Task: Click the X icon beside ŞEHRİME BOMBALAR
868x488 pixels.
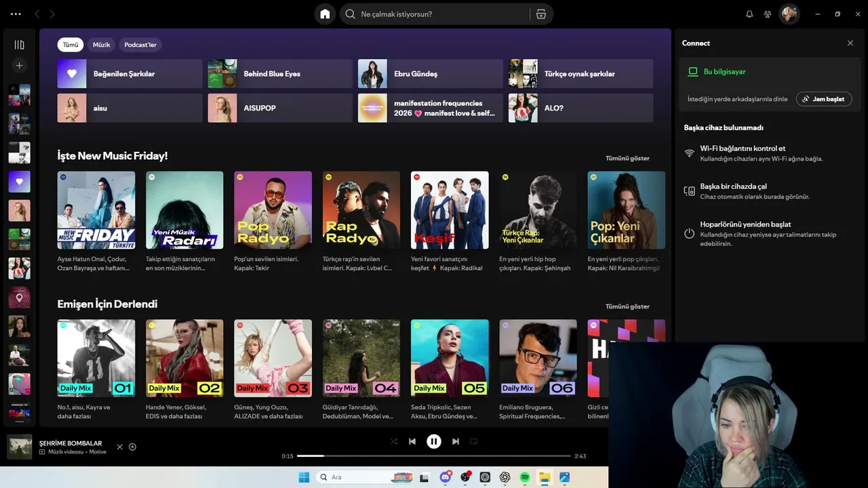Action: [x=119, y=447]
